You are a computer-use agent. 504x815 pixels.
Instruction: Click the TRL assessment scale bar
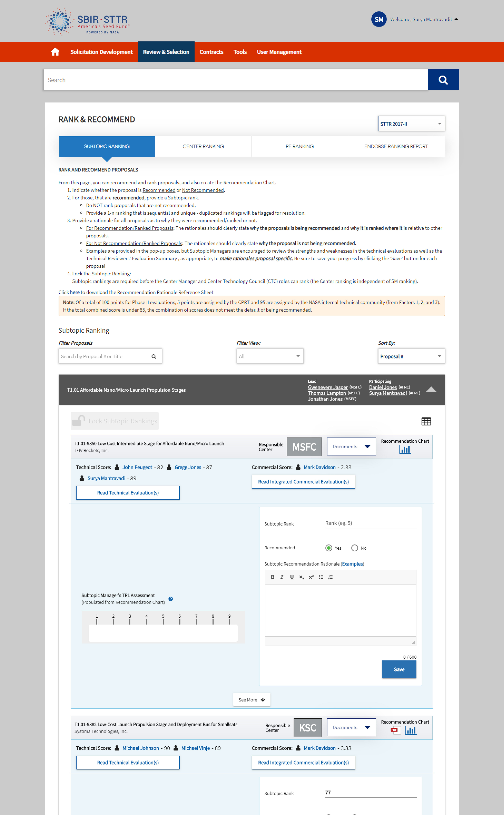pos(163,633)
